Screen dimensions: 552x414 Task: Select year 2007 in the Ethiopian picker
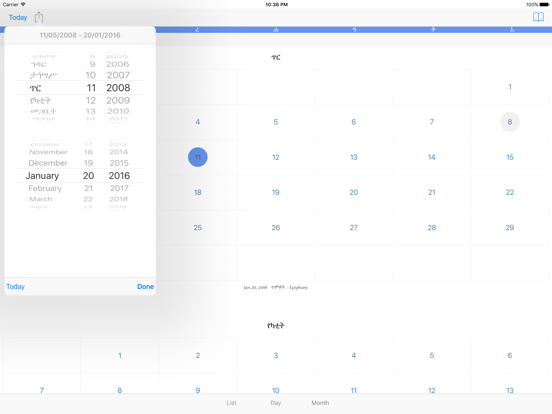pyautogui.click(x=118, y=75)
